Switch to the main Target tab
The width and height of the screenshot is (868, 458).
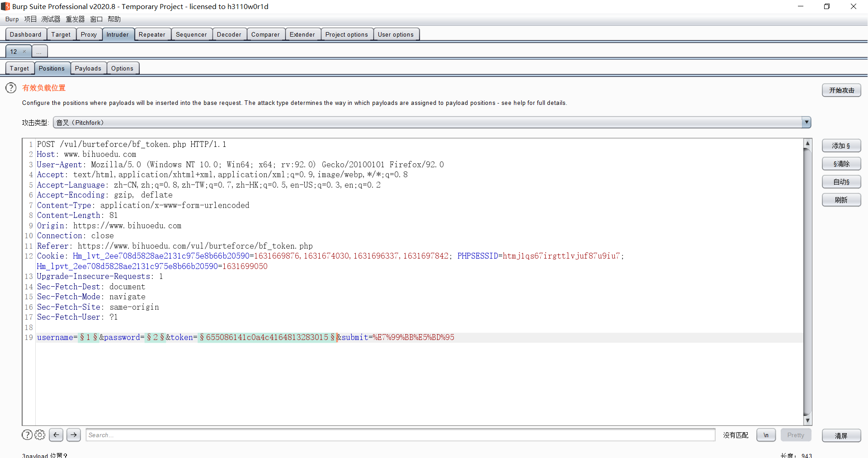(61, 34)
